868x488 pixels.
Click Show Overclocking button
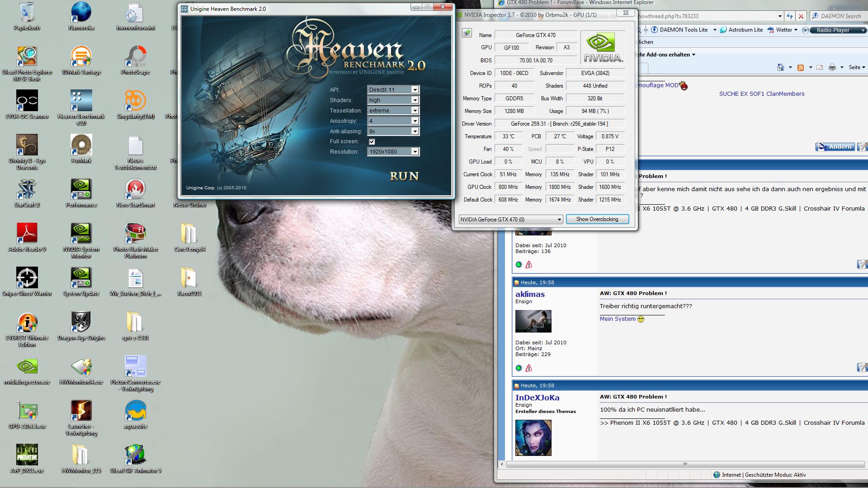point(597,219)
